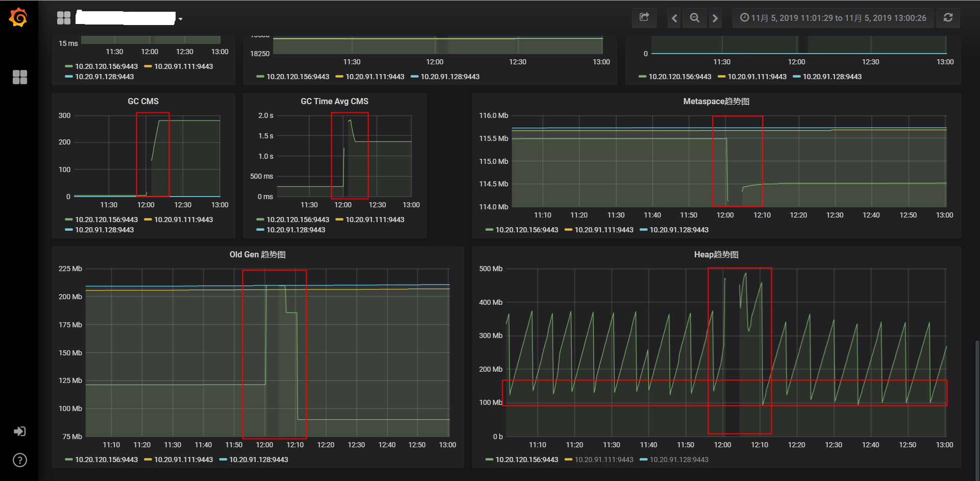The image size is (980, 481).
Task: Click 10.20.91.111:9443 in top-middle panel legend
Action: (375, 77)
